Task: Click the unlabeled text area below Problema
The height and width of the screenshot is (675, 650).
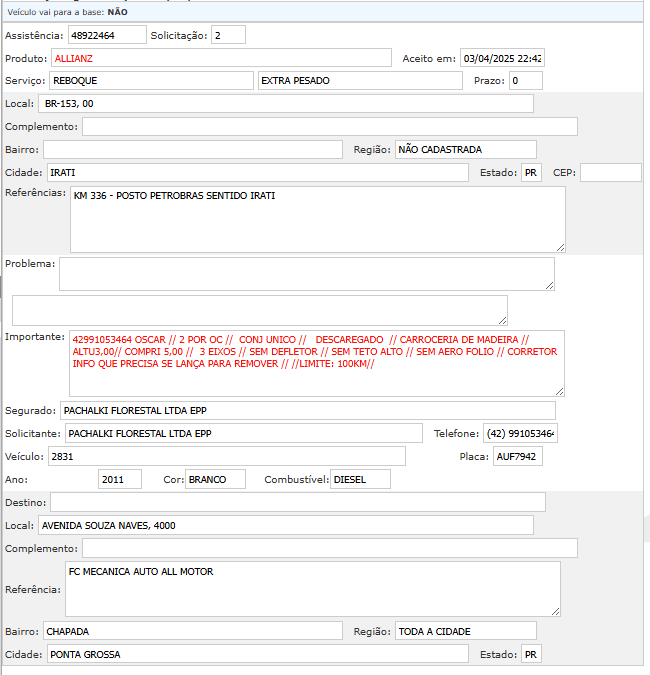Action: click(260, 310)
